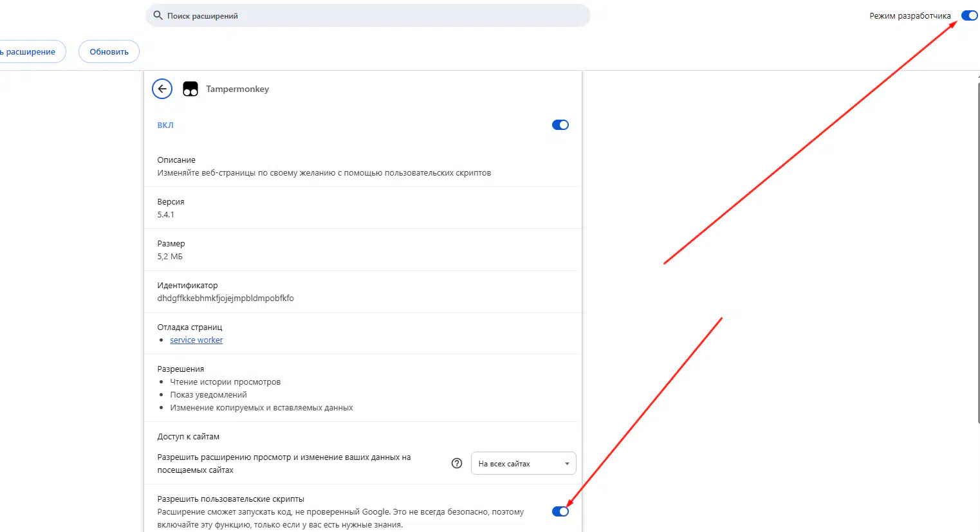Click the Доступ к сайтам heading
The image size is (980, 532).
pyautogui.click(x=189, y=436)
